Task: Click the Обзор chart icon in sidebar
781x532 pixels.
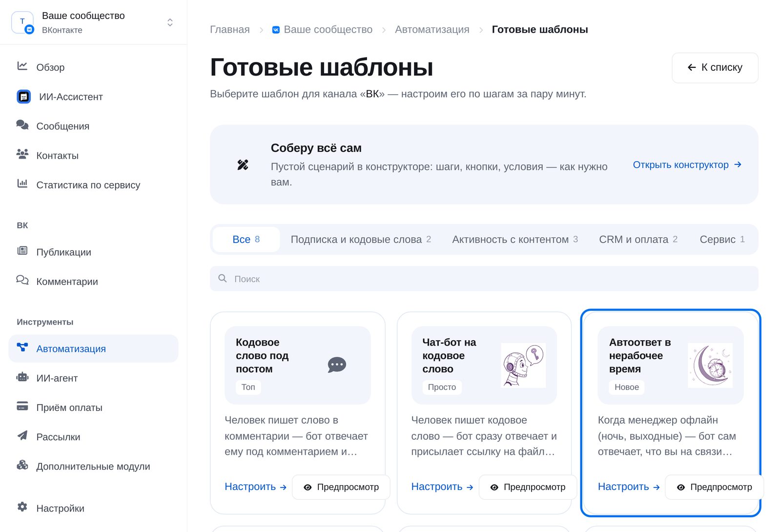Action: point(22,66)
